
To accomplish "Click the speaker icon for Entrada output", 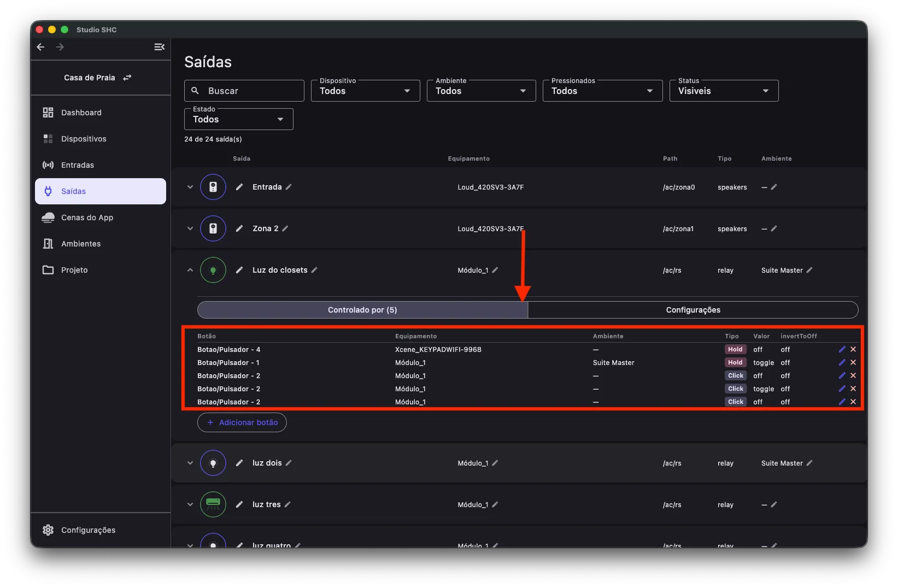I will coord(213,187).
